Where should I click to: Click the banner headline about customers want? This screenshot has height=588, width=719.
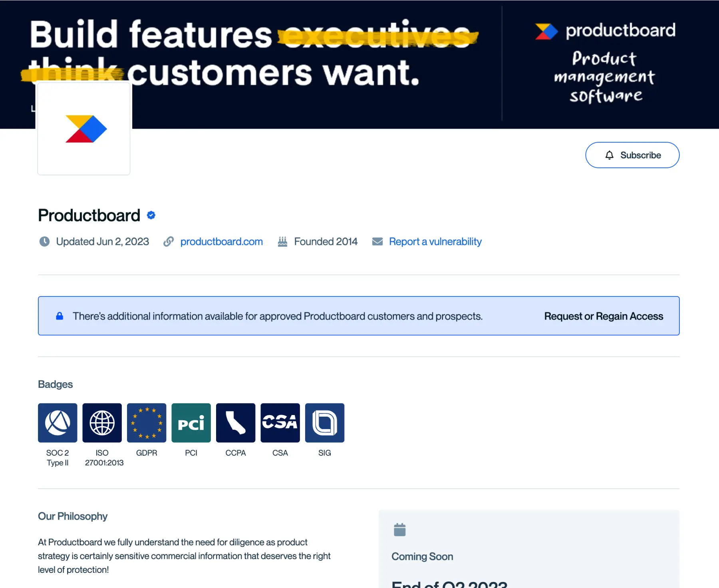tap(250, 54)
